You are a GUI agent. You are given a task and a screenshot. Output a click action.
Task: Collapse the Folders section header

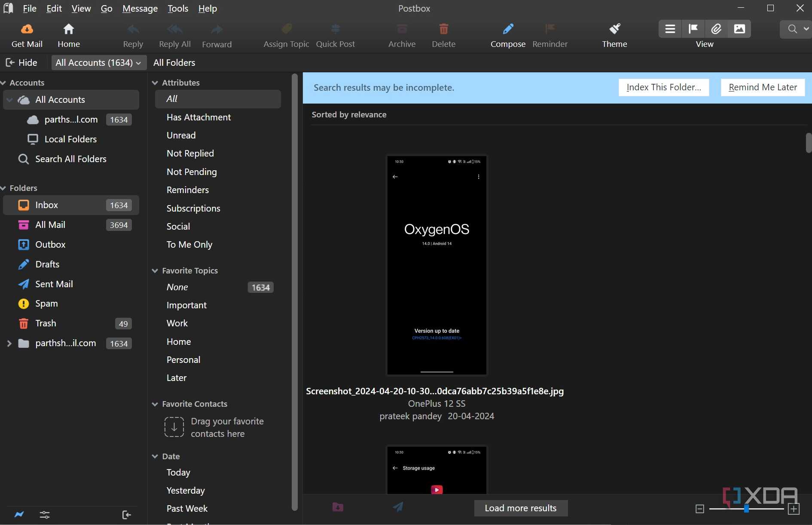tap(3, 188)
